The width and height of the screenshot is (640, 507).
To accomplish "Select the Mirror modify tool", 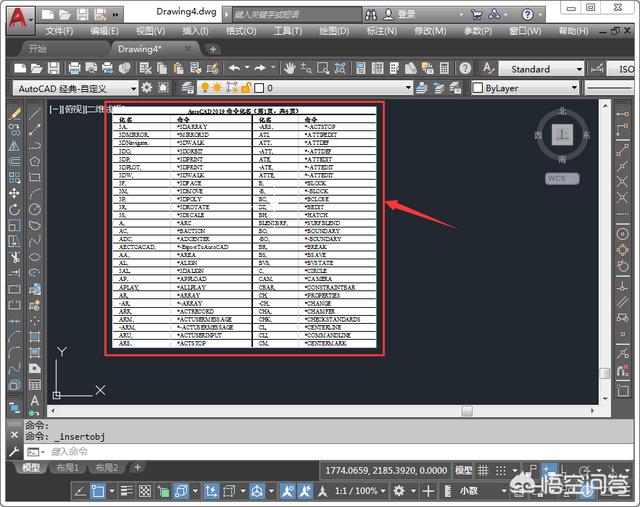I will tap(15, 146).
